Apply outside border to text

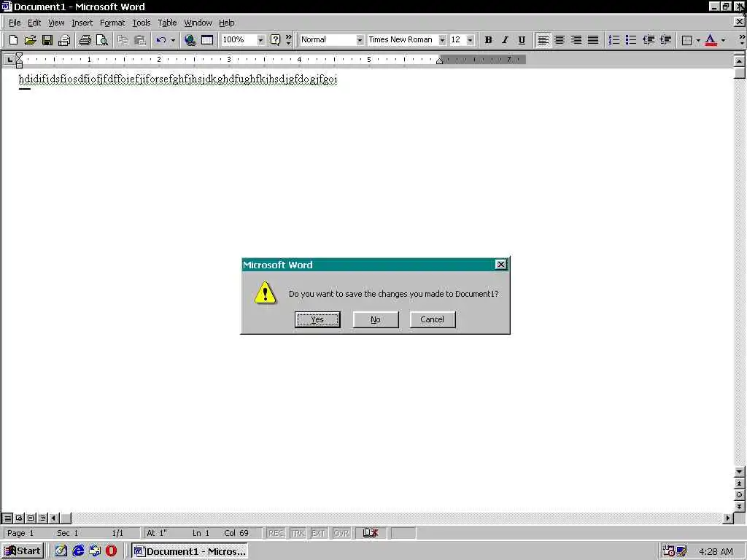pos(687,40)
